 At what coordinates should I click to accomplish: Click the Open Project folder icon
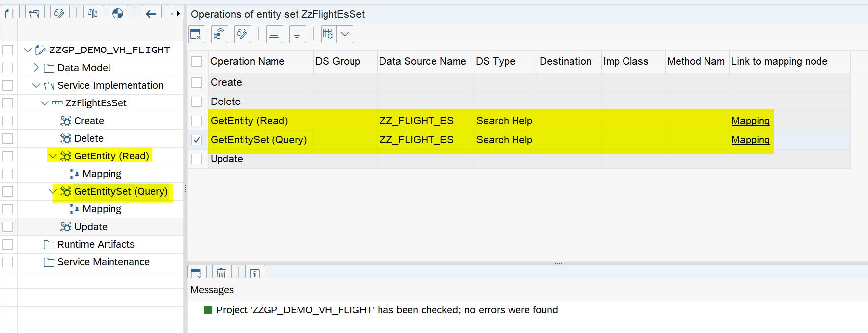(33, 13)
